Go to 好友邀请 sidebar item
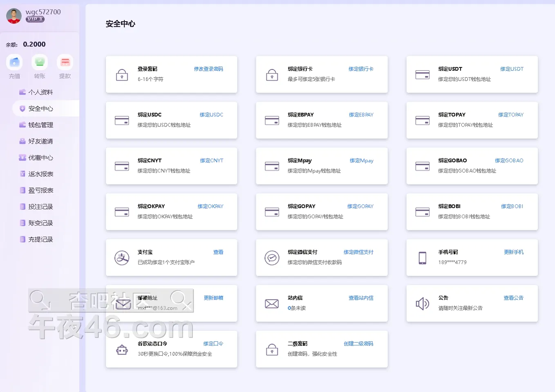This screenshot has width=555, height=392. point(40,141)
